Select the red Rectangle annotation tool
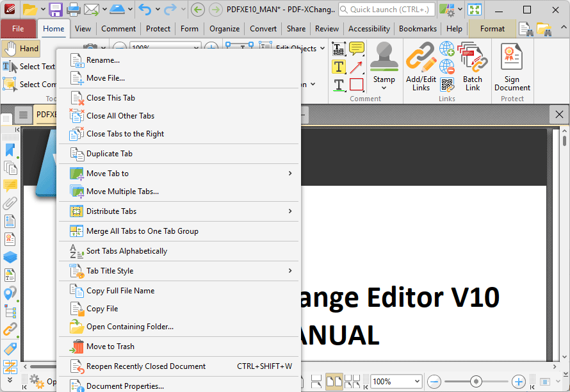570x392 pixels. point(357,85)
